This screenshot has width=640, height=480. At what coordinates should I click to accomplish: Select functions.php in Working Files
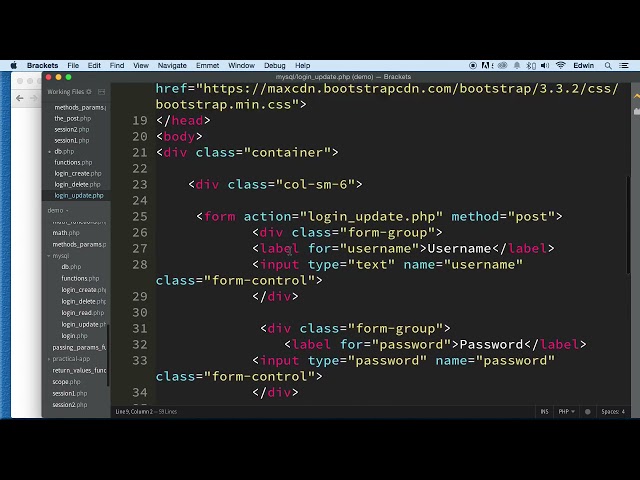click(x=73, y=162)
